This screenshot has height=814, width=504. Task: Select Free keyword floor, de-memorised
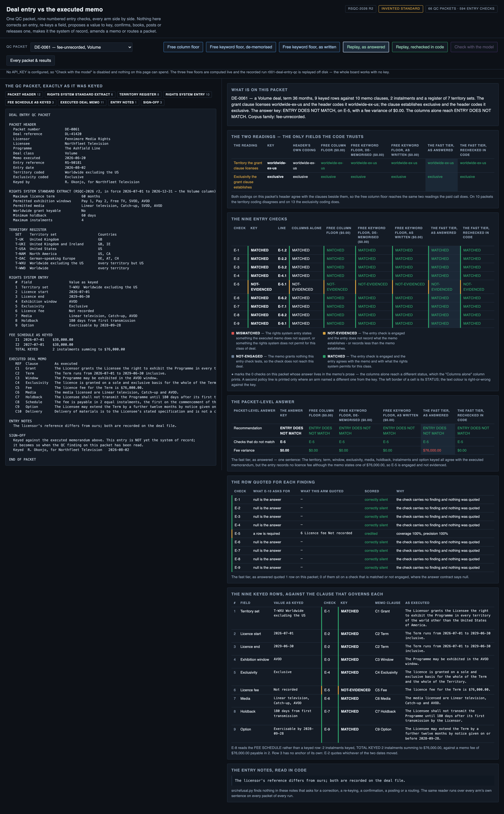point(241,47)
